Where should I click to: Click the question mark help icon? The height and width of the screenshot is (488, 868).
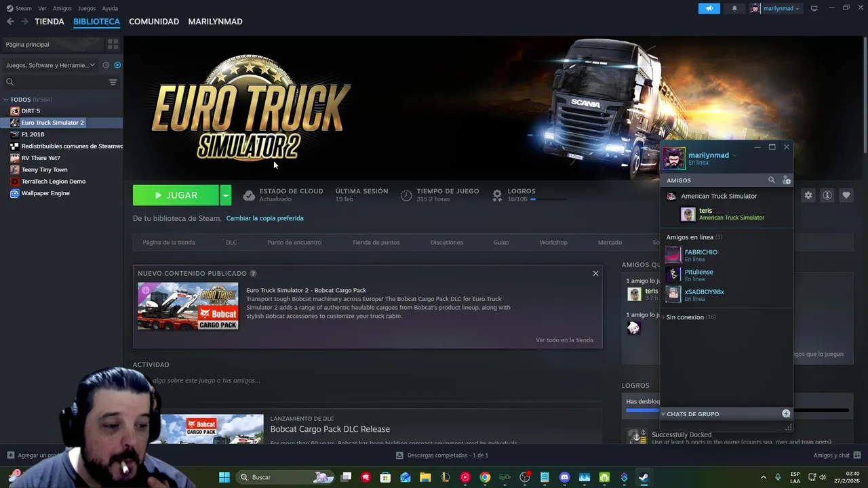253,273
